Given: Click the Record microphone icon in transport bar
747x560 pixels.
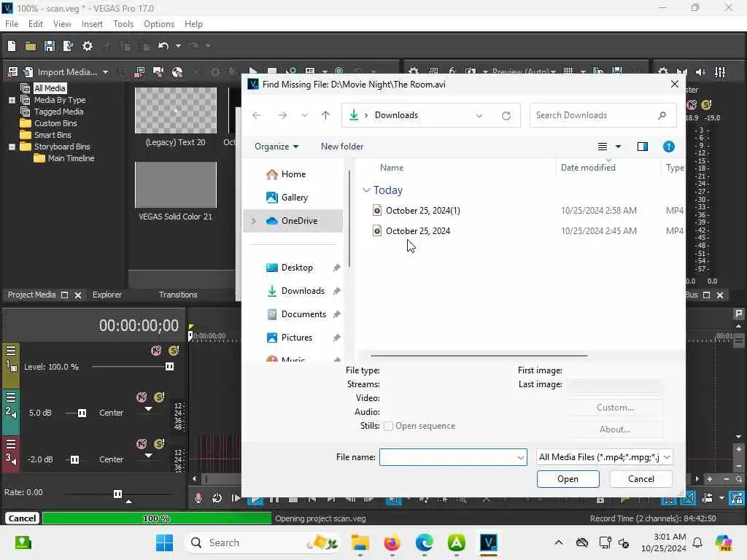Looking at the screenshot, I should click(x=198, y=498).
